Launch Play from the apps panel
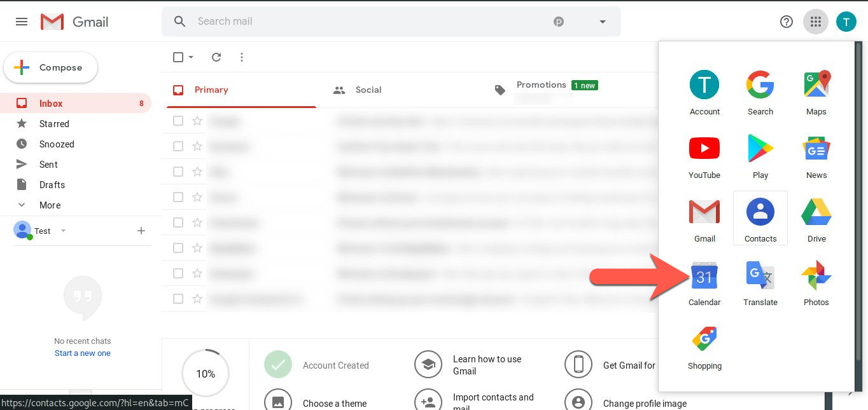This screenshot has height=410, width=868. click(x=760, y=156)
